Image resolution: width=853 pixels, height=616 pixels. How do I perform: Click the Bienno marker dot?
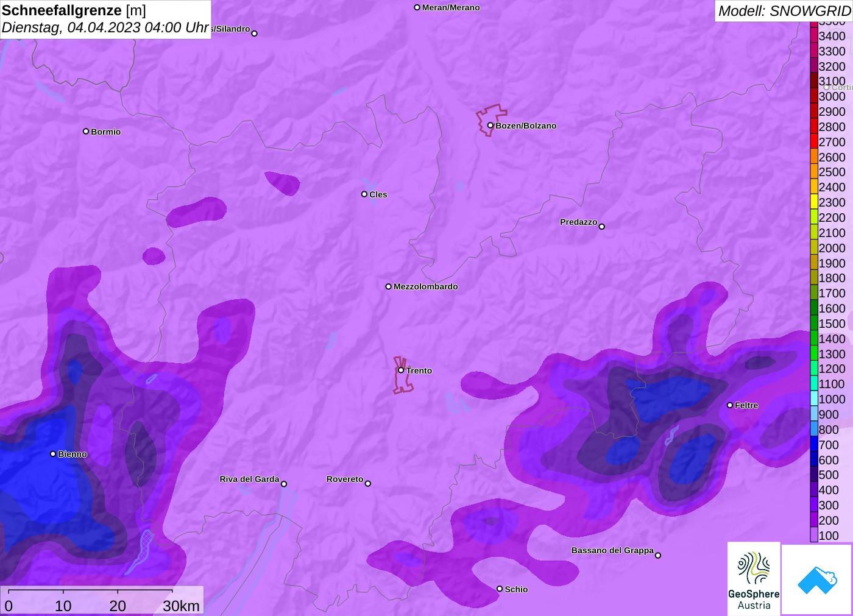coord(53,453)
